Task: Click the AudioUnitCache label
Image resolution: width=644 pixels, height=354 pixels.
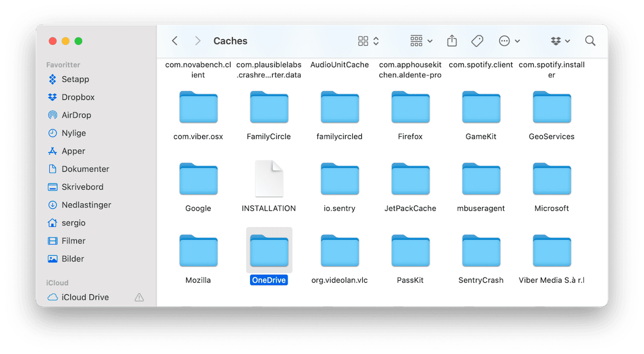Action: coord(339,65)
